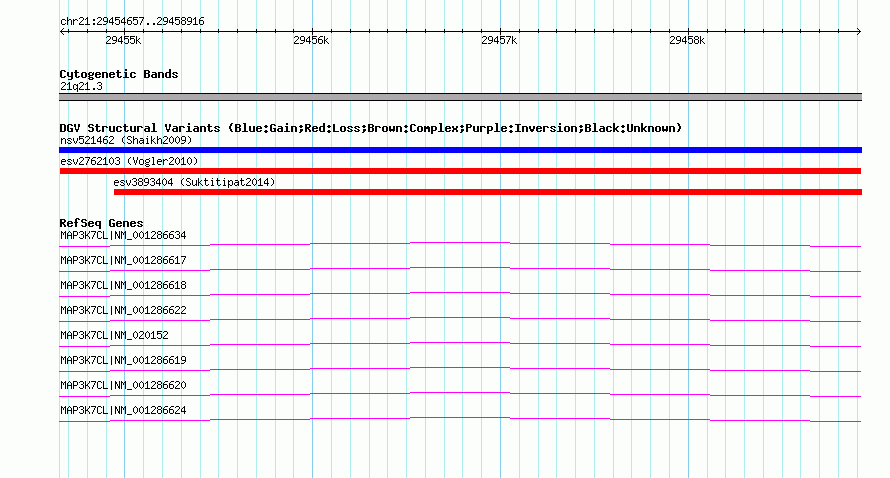Select transcript MAP3K7CL|NM_001286622
This screenshot has height=478, width=890.
[123, 310]
